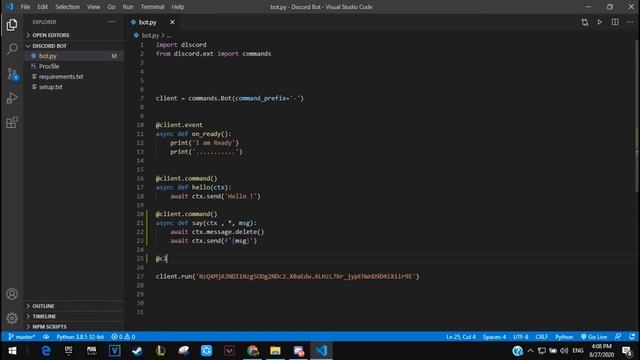This screenshot has width=640, height=360.
Task: Open the Terminal menu
Action: pyautogui.click(x=152, y=7)
